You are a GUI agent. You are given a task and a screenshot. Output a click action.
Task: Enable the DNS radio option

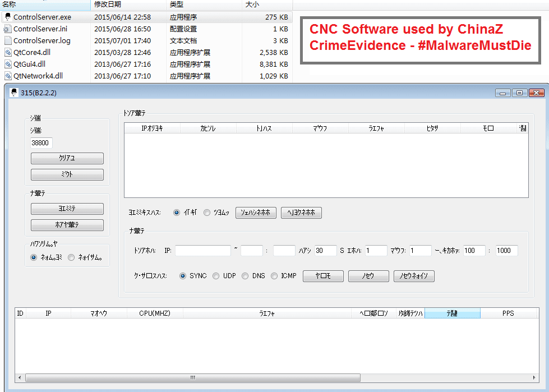[245, 276]
